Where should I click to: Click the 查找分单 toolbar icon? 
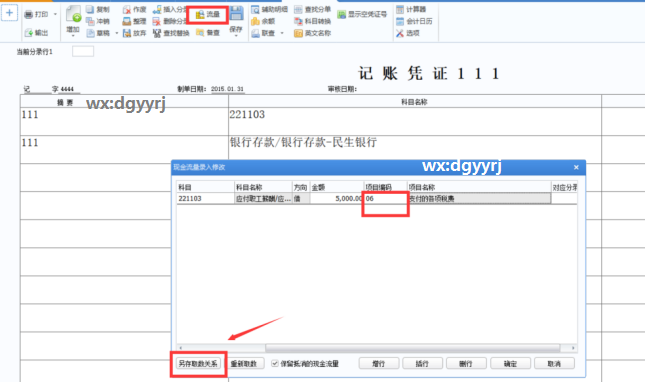tap(298, 9)
